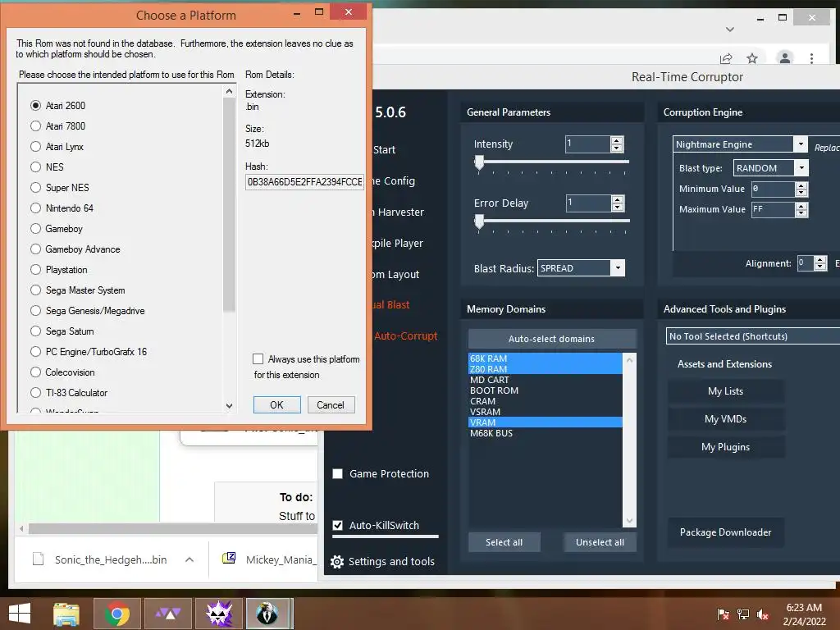Screen dimensions: 840x630
Task: Decrease Error Delay with down arrow
Action: tap(617, 207)
